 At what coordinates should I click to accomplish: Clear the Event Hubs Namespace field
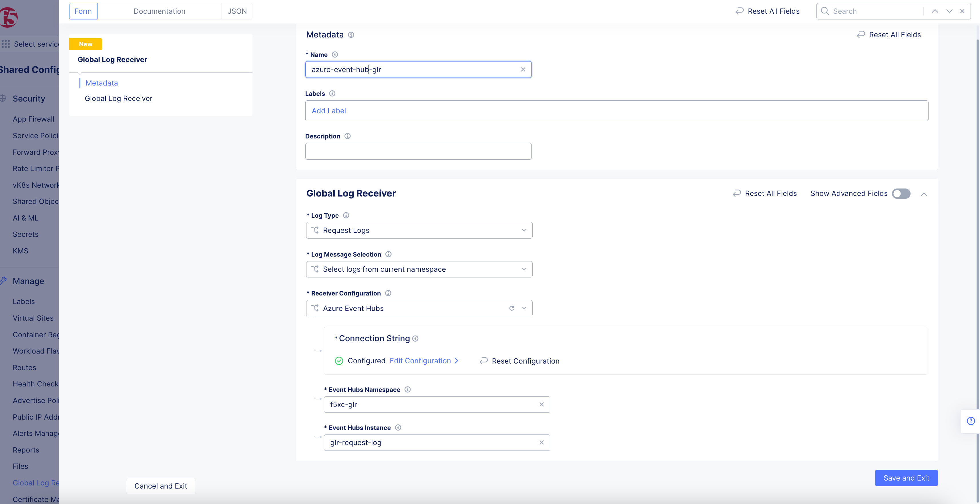tap(541, 404)
